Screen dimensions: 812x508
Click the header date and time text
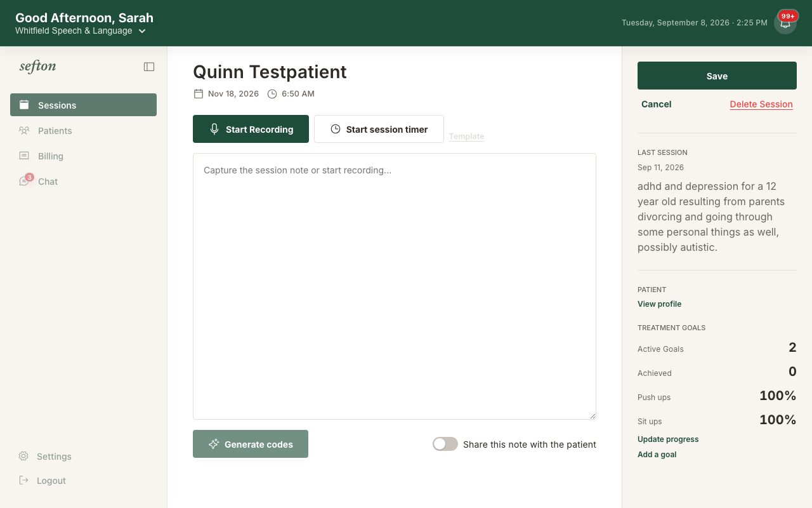click(695, 23)
